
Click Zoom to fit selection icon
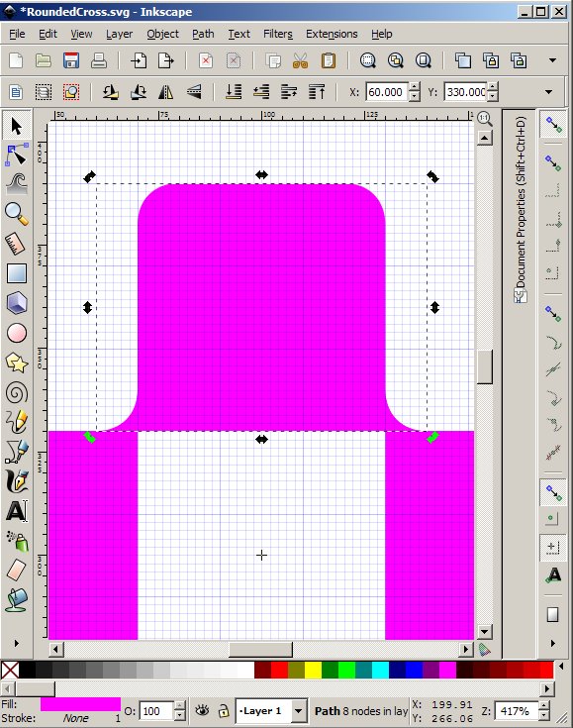point(368,60)
